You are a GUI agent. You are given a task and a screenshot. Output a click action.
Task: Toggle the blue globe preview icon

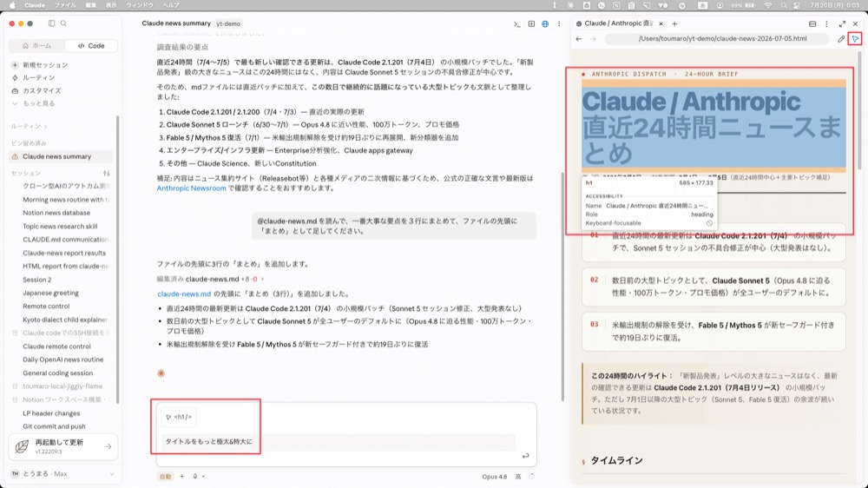[545, 23]
